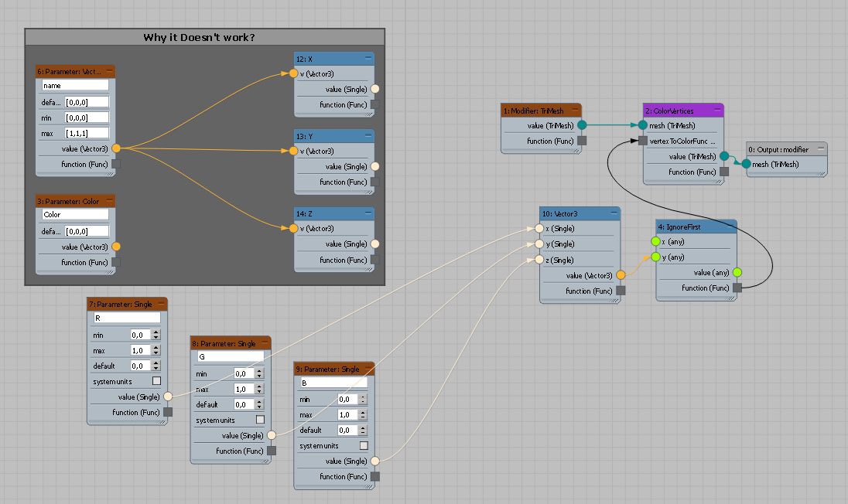
Task: Collapse the 13: Y node
Action: [368, 135]
